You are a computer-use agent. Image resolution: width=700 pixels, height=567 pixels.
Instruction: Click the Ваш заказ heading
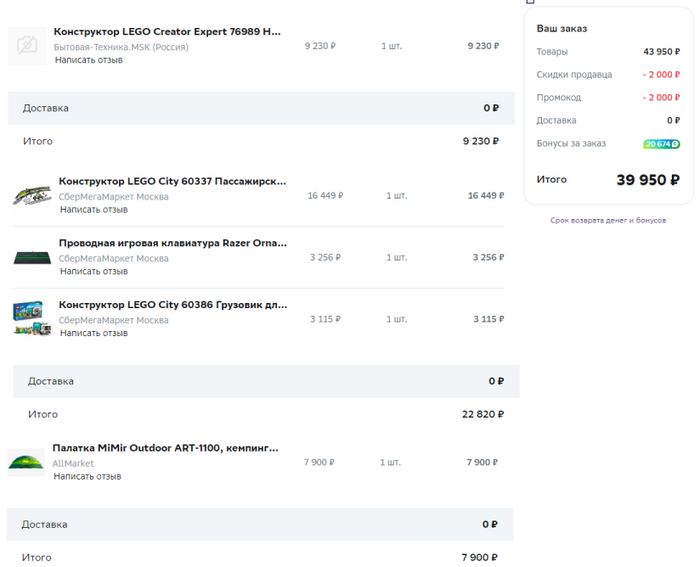562,29
